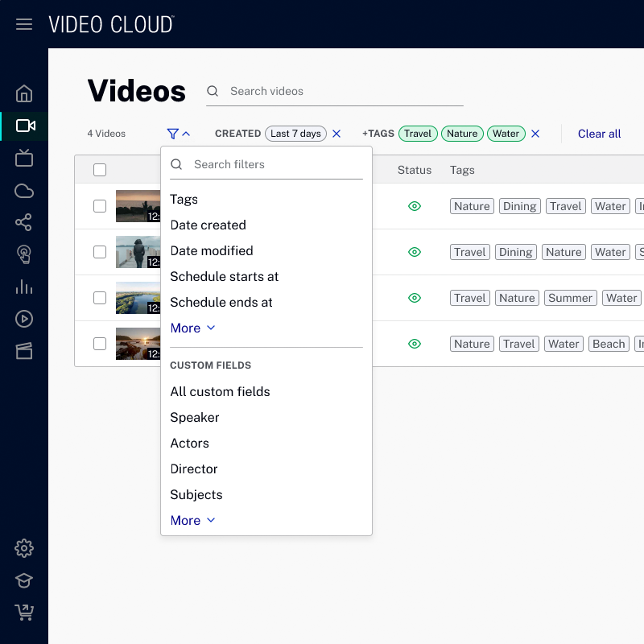Open the Home dashboard icon

pos(24,93)
